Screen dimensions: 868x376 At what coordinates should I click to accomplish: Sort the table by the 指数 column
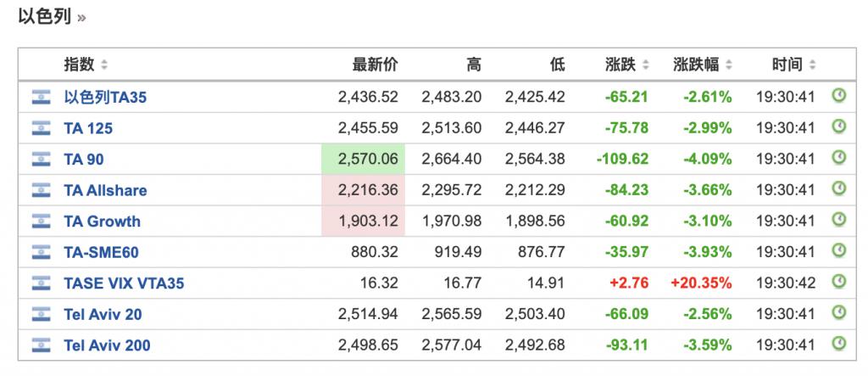(x=103, y=65)
